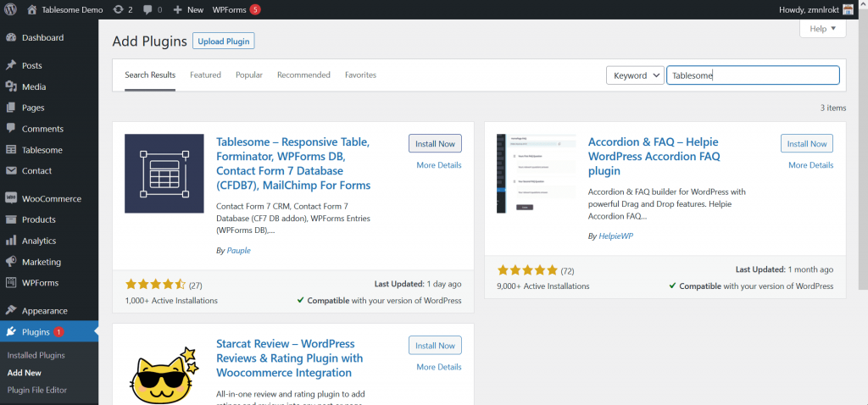
Task: Click the Upload Plugin button
Action: point(224,41)
